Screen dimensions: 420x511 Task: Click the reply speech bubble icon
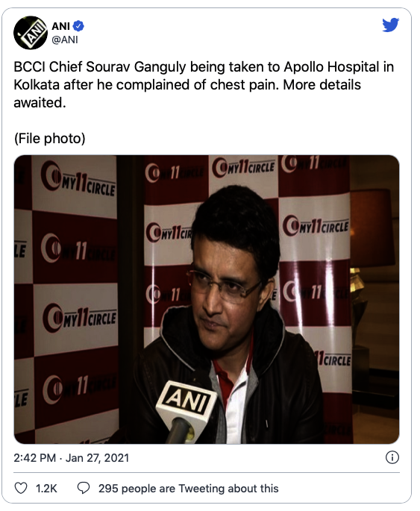click(x=84, y=488)
